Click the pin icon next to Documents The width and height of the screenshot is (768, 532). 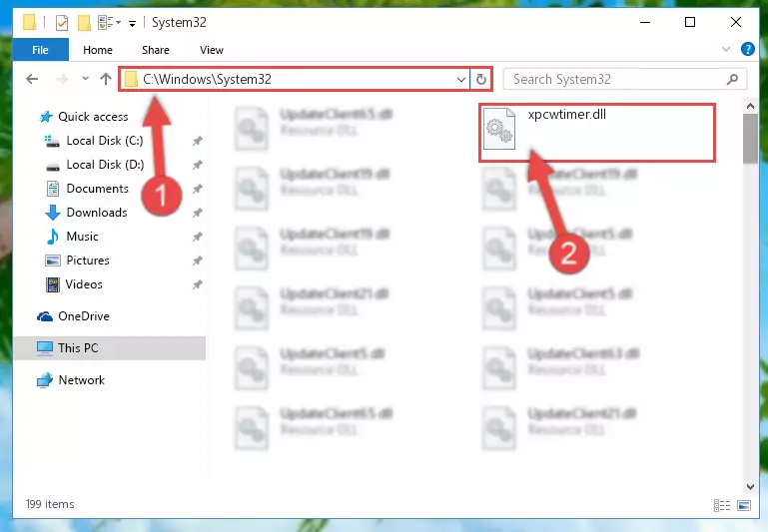tap(197, 189)
